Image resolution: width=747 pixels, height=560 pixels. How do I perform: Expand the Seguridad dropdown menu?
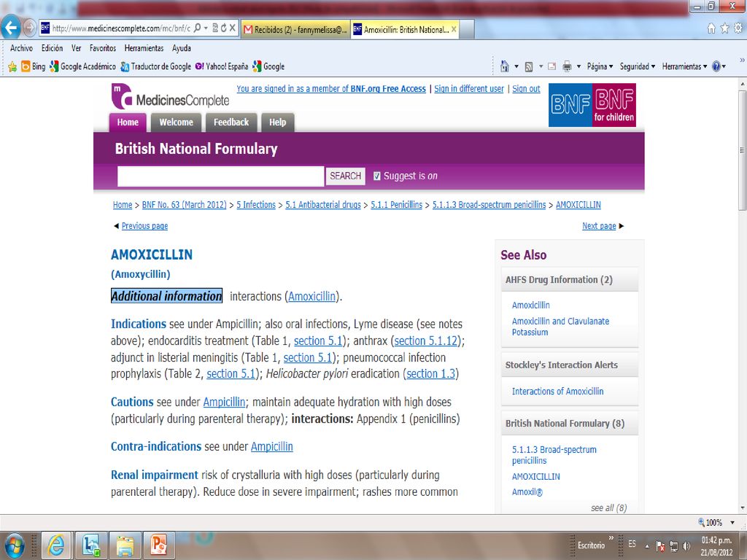(x=638, y=66)
